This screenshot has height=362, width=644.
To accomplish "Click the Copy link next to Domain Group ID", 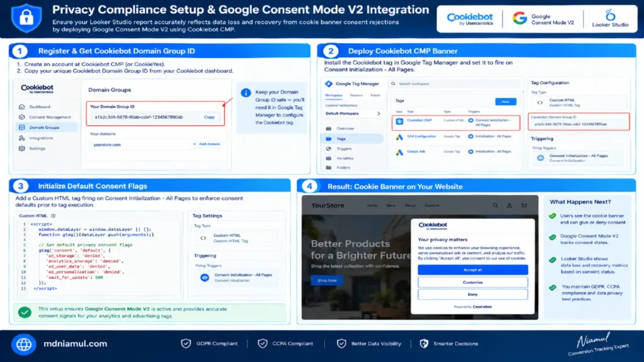I will 209,117.
